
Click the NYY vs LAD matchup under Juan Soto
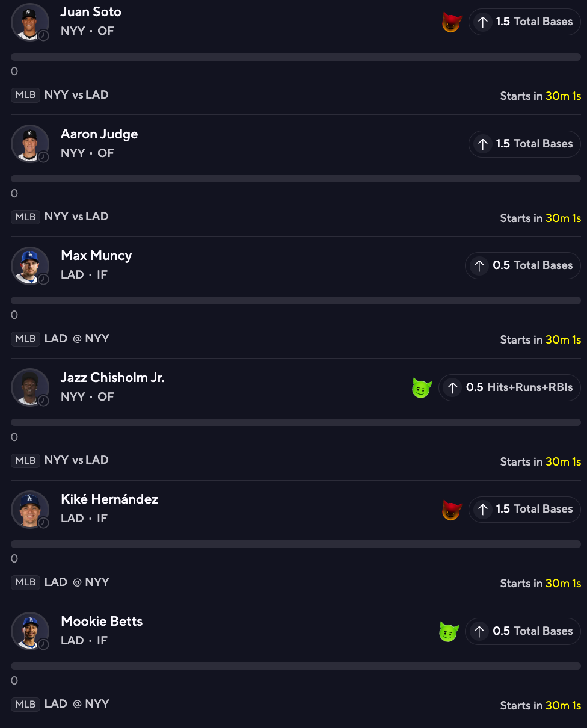pos(76,95)
